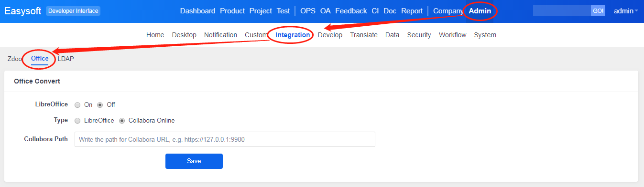Switch to the LDAP tab
The image size is (644, 187).
coord(66,59)
